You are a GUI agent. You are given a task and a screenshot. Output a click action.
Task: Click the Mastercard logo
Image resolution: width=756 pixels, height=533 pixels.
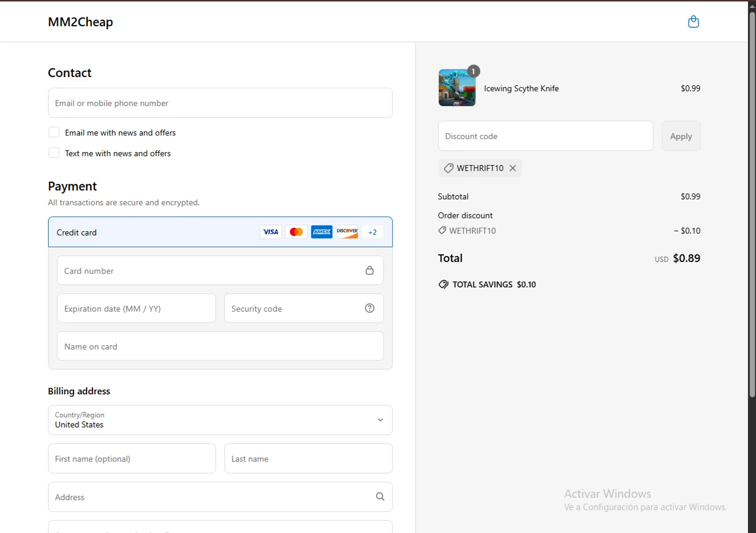coord(296,232)
